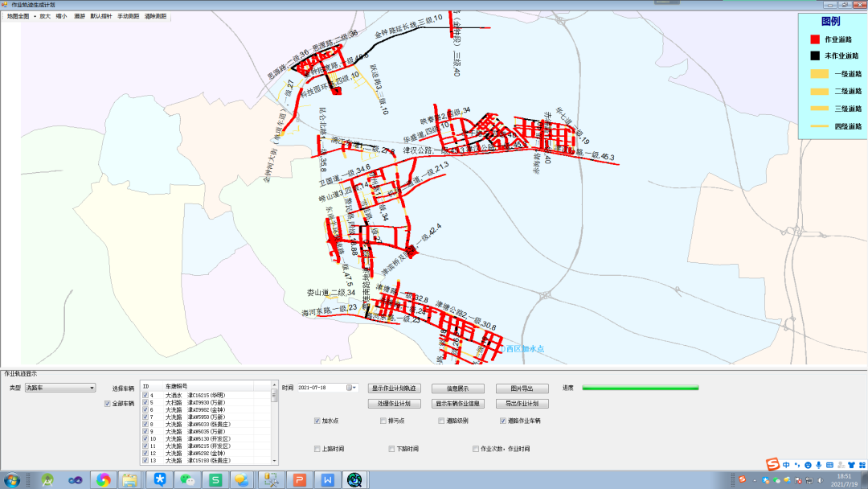Click the black 未作业道路 legend swatch

(x=815, y=56)
